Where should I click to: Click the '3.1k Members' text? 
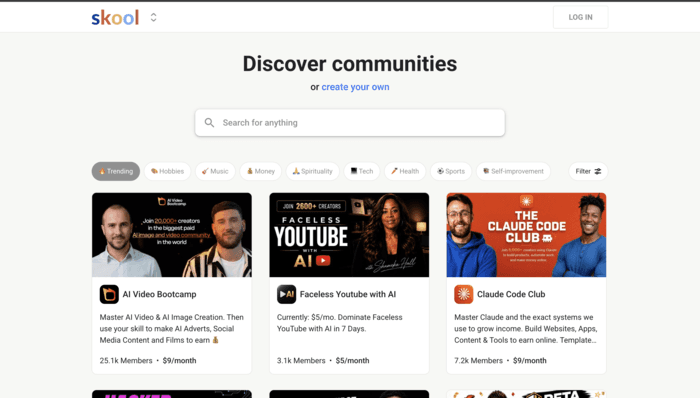(x=301, y=361)
